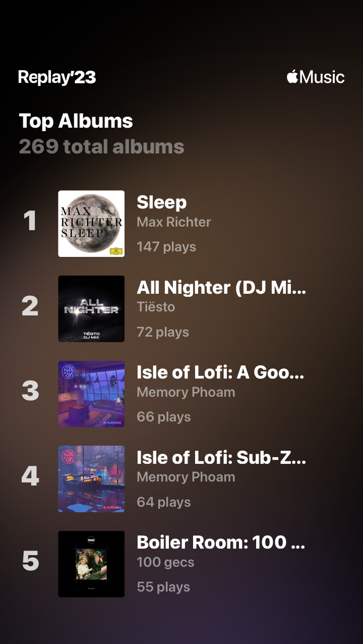Tap the Max Richter artist name

point(174,222)
